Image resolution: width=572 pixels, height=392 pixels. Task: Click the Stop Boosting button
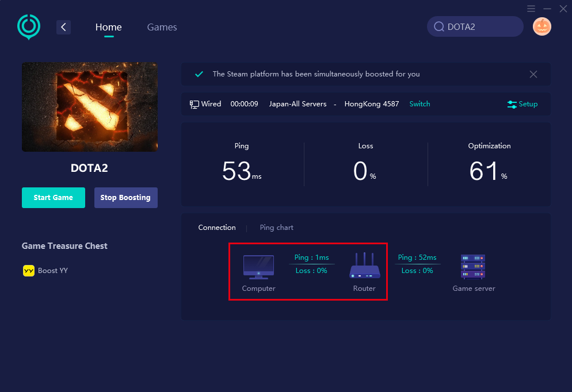click(126, 198)
